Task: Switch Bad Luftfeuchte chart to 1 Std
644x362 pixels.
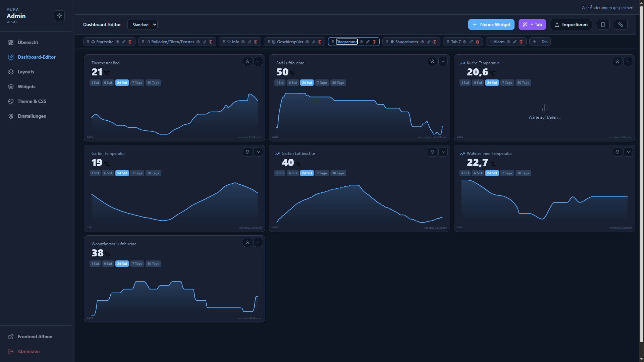Action: 280,83
